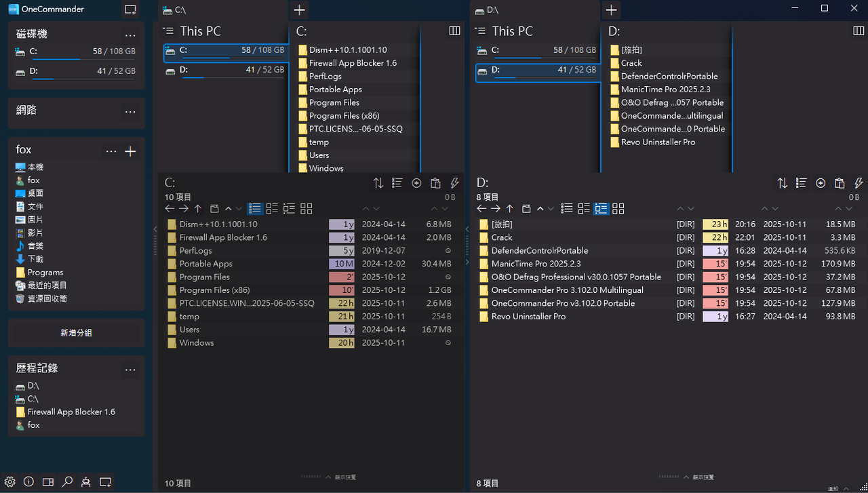Click the pink 2' age badge of Program Files
Image resolution: width=868 pixels, height=493 pixels.
(342, 277)
